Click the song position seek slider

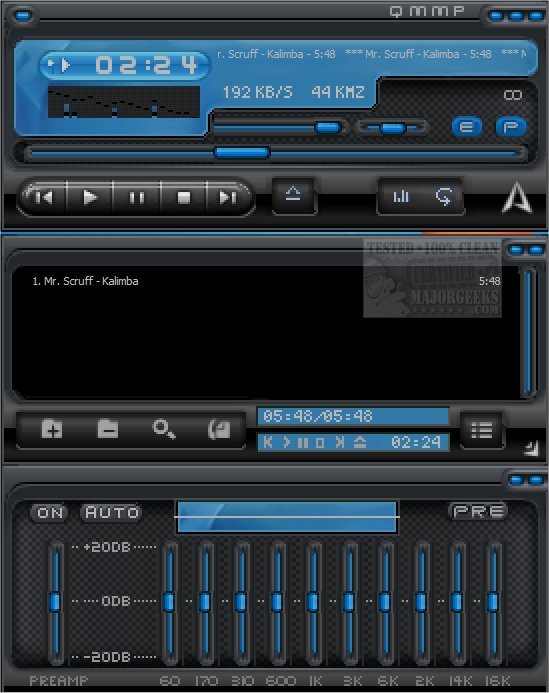click(274, 153)
